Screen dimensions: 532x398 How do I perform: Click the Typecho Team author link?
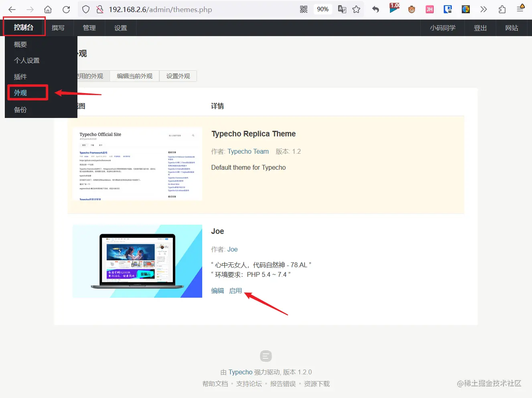[248, 151]
